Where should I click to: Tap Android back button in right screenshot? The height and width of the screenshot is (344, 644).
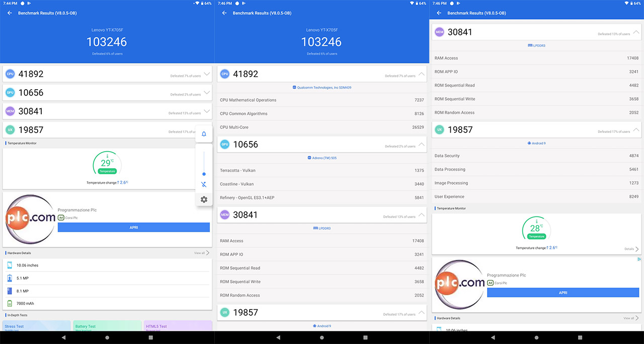point(493,337)
